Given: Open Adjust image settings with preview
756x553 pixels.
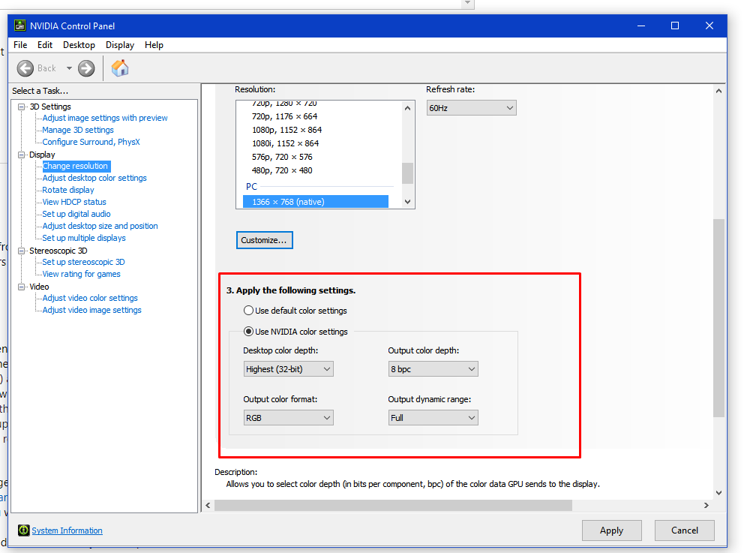Looking at the screenshot, I should pyautogui.click(x=105, y=119).
